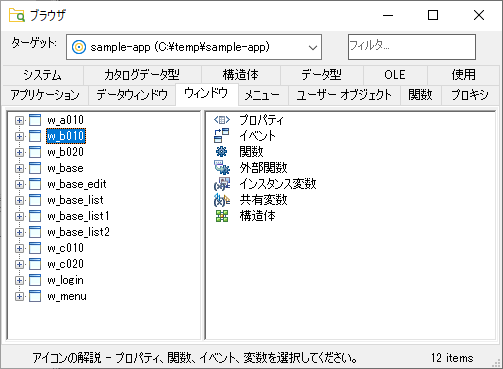
Task: Click the w_c010 window icon
Action: (35, 248)
